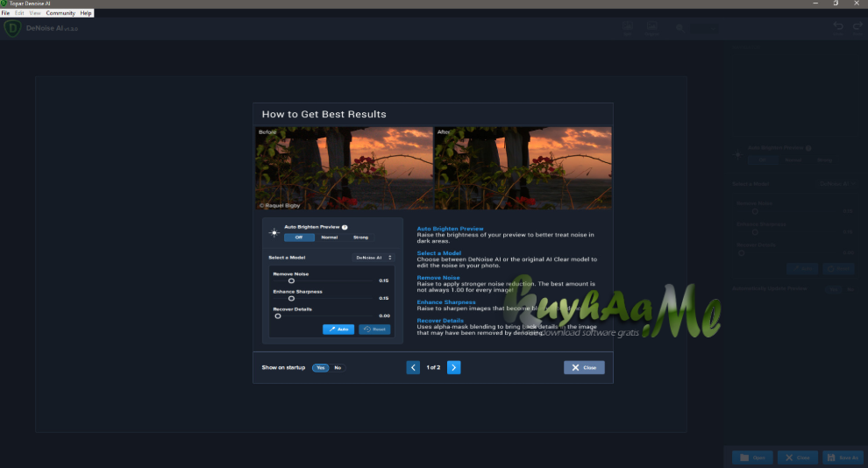The image size is (868, 468).
Task: Select Off for Auto Brighten Preview in dialog
Action: [299, 238]
